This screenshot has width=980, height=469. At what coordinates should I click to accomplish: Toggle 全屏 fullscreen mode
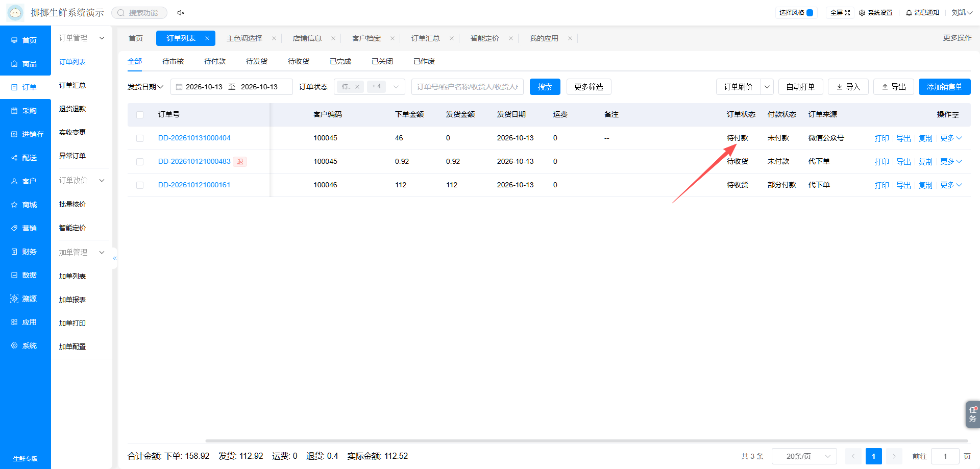[840, 13]
